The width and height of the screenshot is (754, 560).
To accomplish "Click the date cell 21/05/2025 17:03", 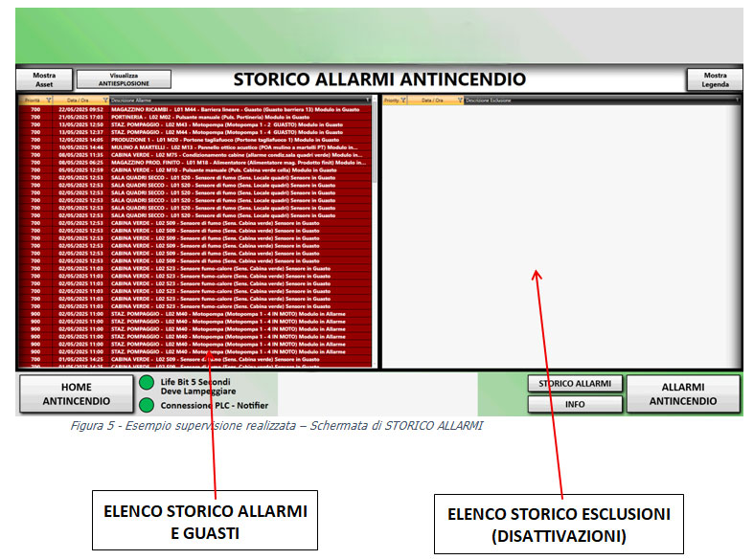I will click(x=80, y=117).
